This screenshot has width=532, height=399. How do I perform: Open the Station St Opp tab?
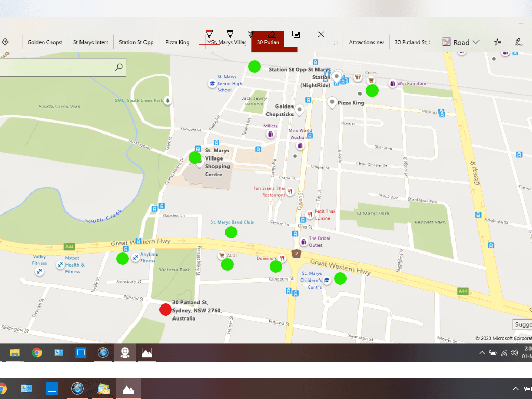coord(136,42)
